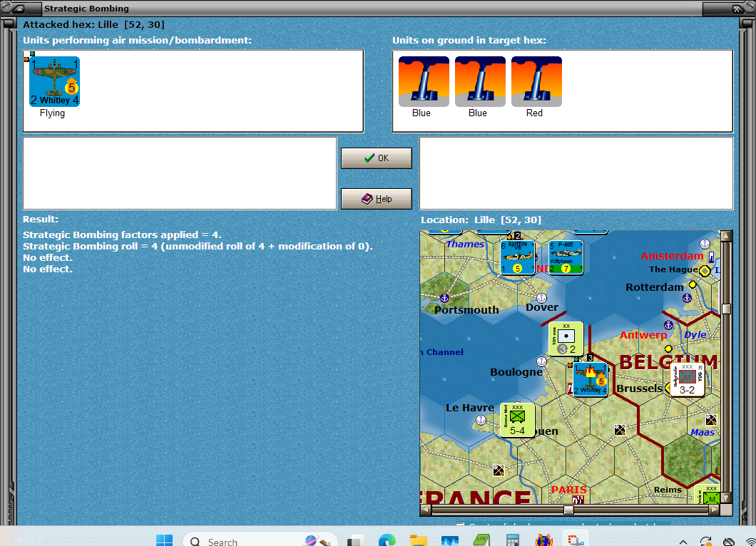Image resolution: width=756 pixels, height=546 pixels.
Task: Click the map's scroll-left arrow
Action: [426, 510]
